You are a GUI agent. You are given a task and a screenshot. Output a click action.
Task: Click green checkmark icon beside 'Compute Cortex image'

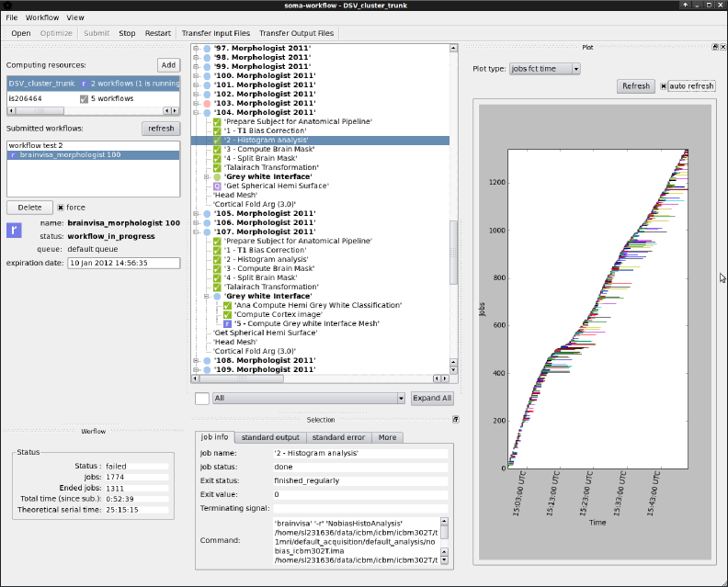coord(228,314)
